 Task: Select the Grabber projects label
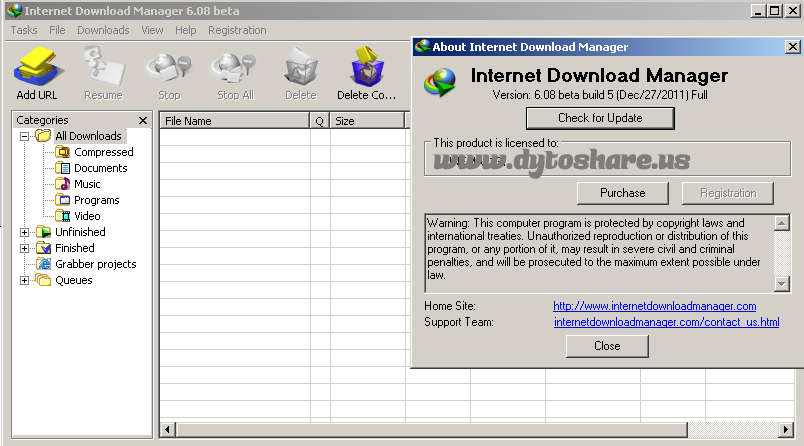[96, 264]
